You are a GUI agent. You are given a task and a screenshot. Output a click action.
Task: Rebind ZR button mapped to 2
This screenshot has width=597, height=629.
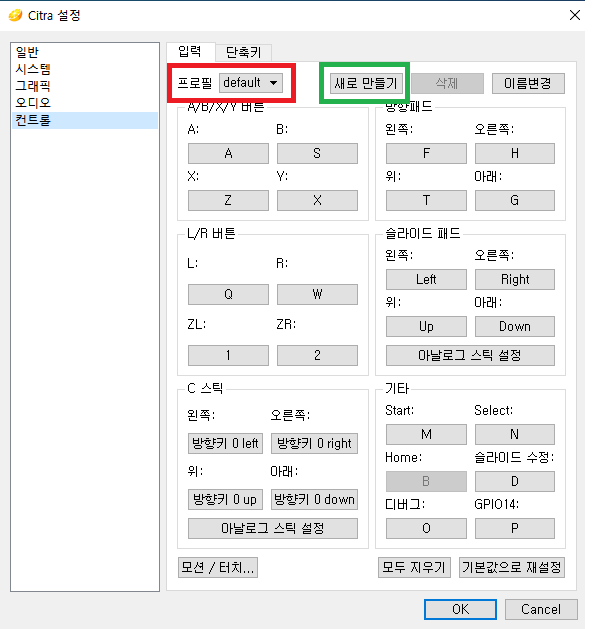(x=317, y=355)
